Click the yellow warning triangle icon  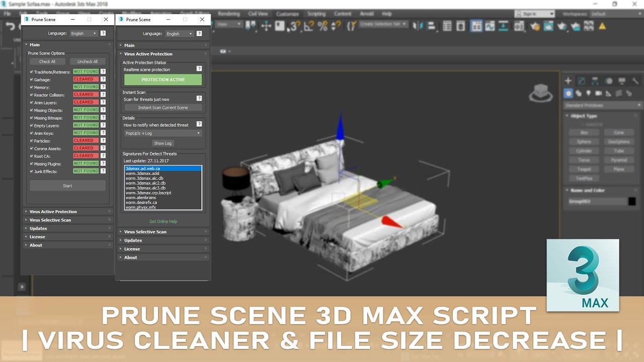(x=602, y=26)
